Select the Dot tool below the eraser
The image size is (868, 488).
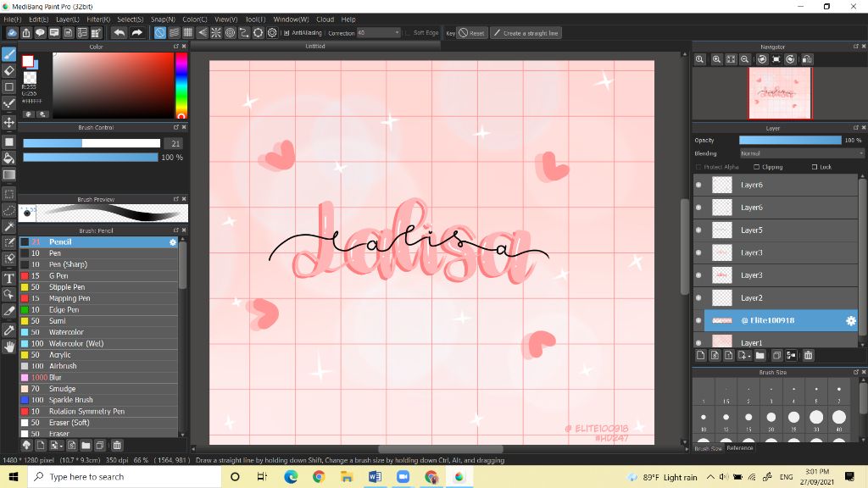[8, 87]
